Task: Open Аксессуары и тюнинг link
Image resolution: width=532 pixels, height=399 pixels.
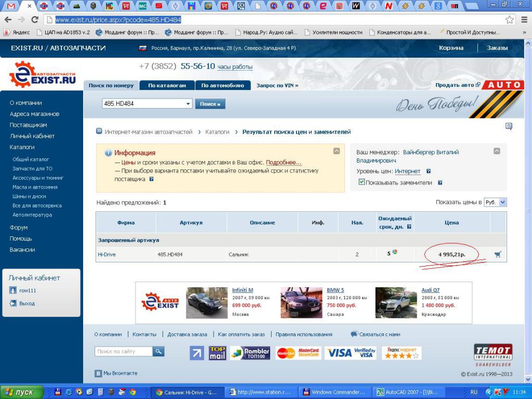Action: tap(37, 178)
